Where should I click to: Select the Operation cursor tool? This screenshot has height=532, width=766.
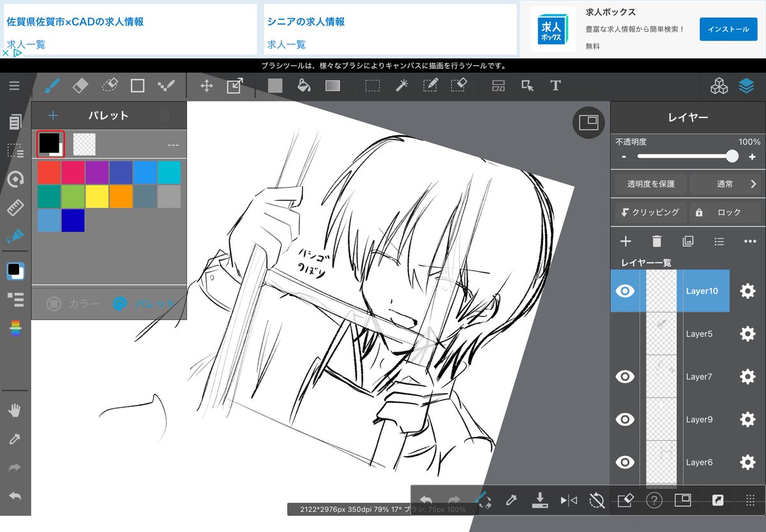pos(527,85)
